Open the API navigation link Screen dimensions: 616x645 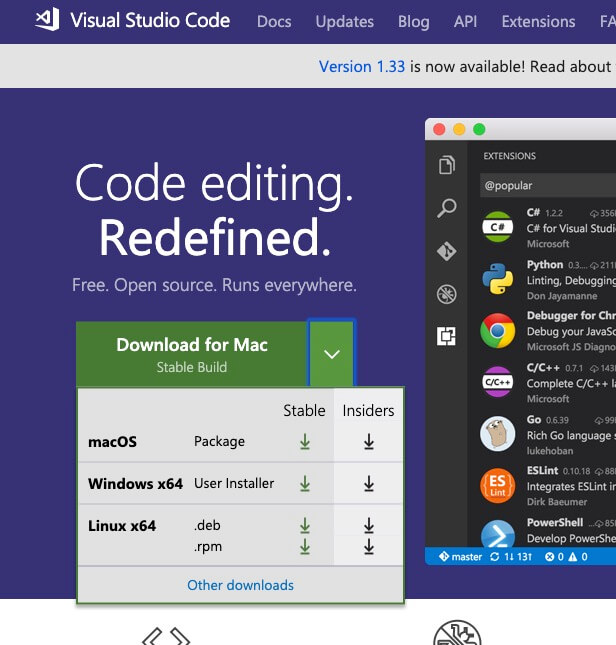(x=465, y=21)
